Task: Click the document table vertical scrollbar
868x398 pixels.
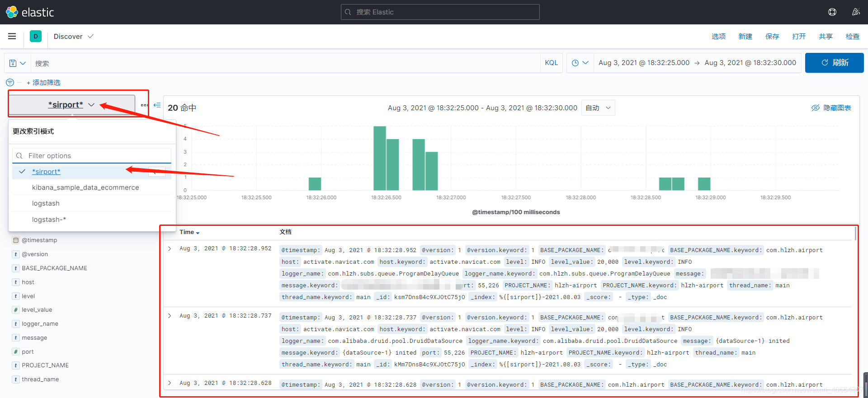Action: point(855,234)
